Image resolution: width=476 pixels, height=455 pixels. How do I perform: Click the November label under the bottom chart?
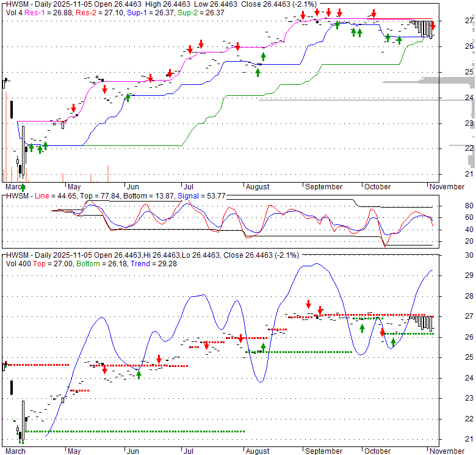[447, 451]
